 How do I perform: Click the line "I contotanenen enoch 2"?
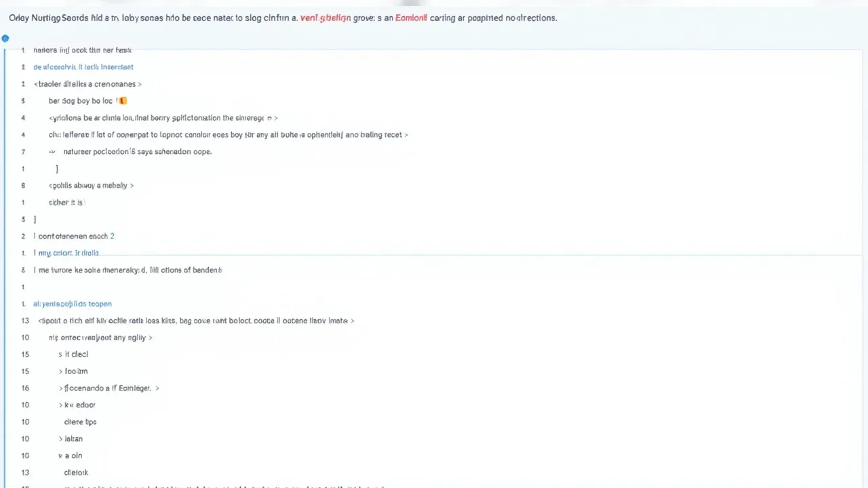pyautogui.click(x=74, y=237)
